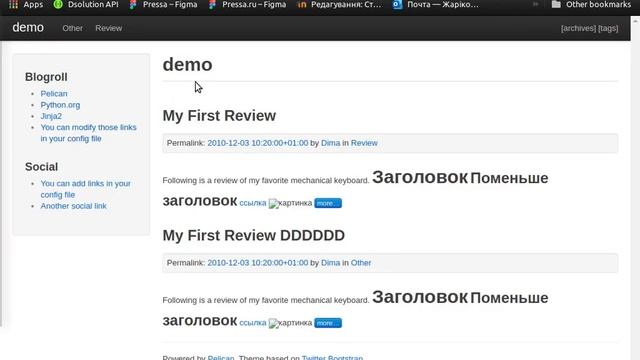
Task: Click ссылка link in first post
Action: [253, 203]
